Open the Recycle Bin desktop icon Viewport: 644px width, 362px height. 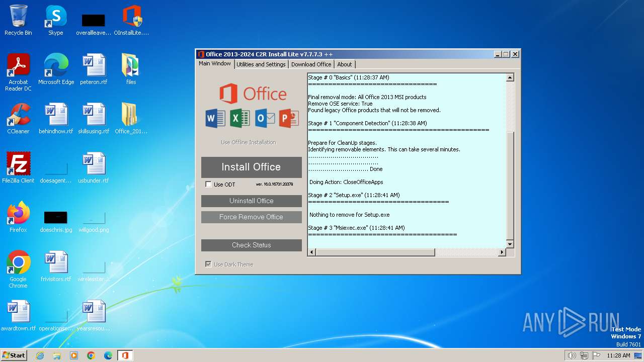18,20
